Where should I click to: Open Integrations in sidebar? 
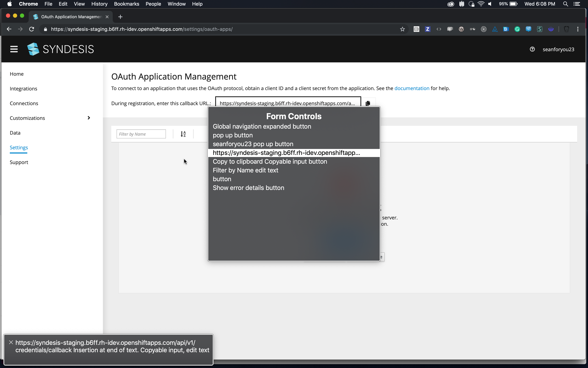(23, 89)
